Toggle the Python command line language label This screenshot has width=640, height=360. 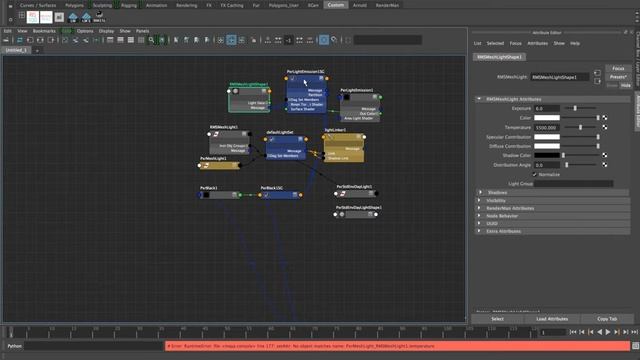(14, 346)
